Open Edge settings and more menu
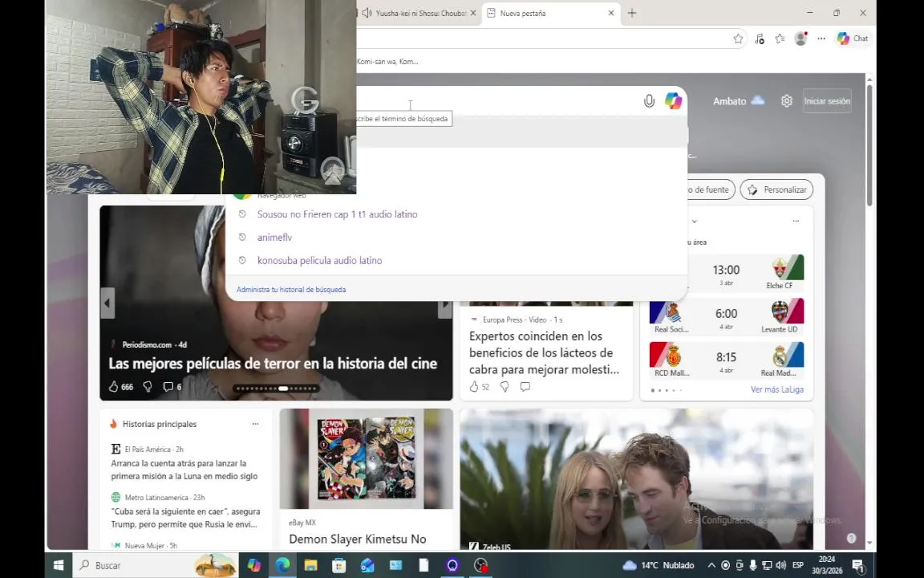 point(821,39)
